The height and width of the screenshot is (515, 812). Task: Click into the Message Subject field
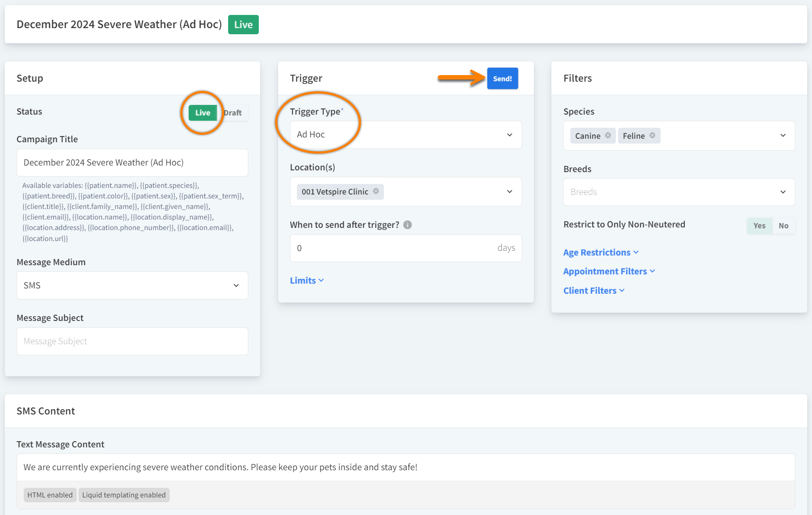tap(132, 341)
